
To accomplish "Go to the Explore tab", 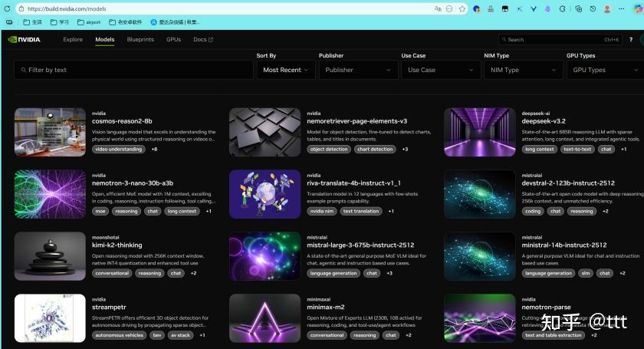I will pyautogui.click(x=73, y=39).
